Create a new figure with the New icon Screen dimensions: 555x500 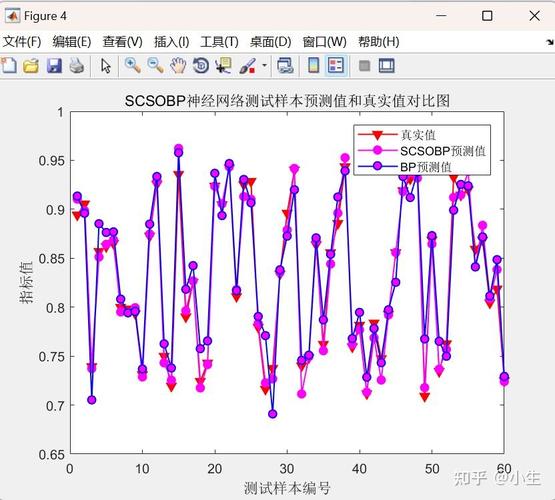[8, 65]
